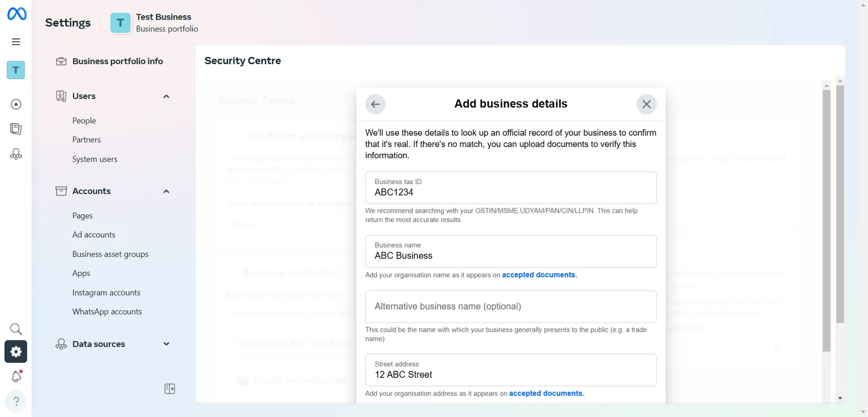This screenshot has width=868, height=417.
Task: Open the Pages menu item
Action: (x=82, y=216)
